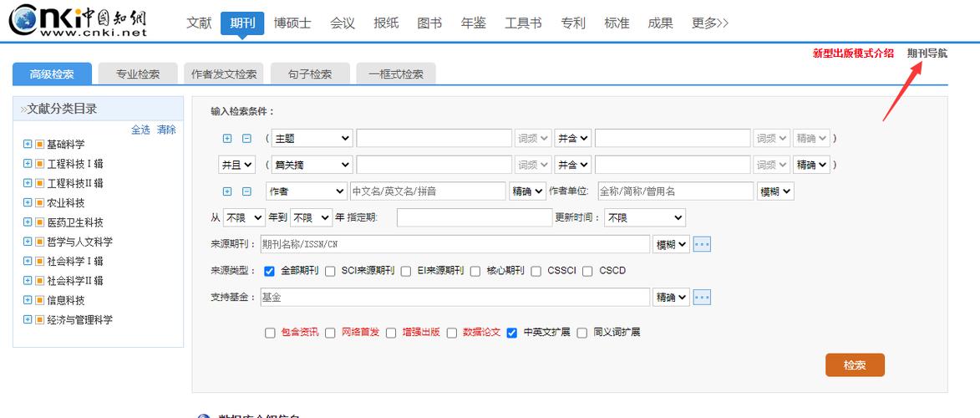This screenshot has height=418, width=980.
Task: Check the CSCD checkbox
Action: click(587, 271)
